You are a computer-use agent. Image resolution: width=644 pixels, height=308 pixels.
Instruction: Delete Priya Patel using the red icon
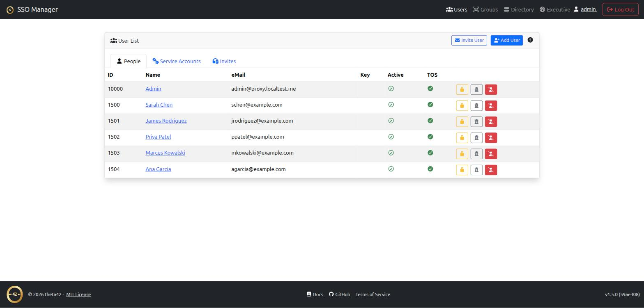coord(491,138)
